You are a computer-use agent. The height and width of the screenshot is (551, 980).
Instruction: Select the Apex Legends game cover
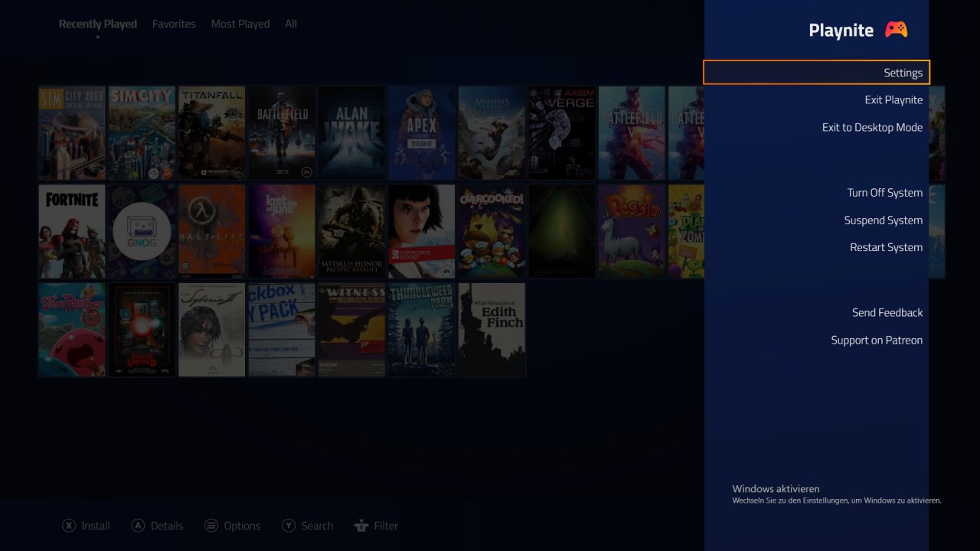click(x=422, y=133)
